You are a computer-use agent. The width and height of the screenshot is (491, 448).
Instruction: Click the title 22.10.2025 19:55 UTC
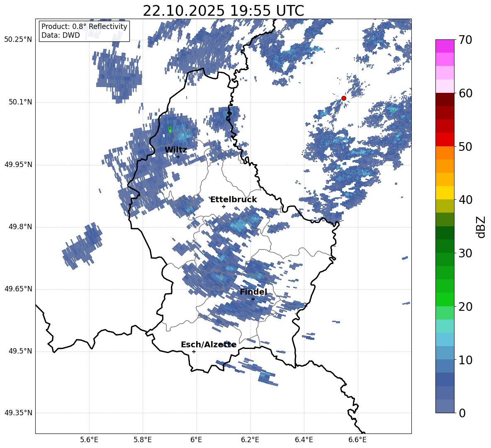click(x=223, y=11)
